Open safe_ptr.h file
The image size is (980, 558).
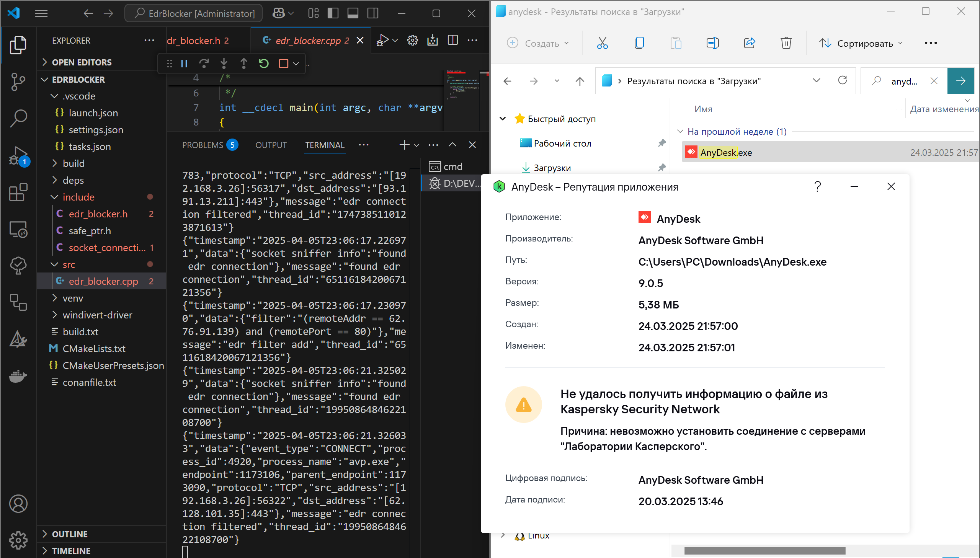pos(90,231)
